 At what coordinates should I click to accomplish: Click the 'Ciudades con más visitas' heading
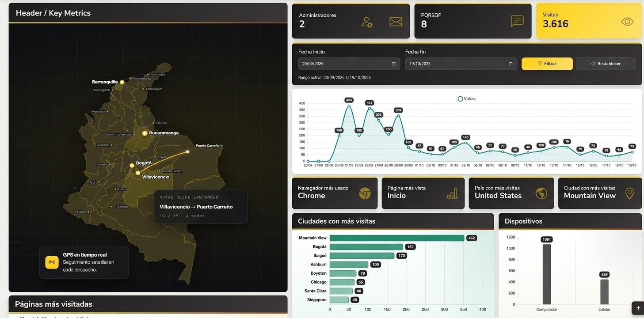click(x=336, y=221)
